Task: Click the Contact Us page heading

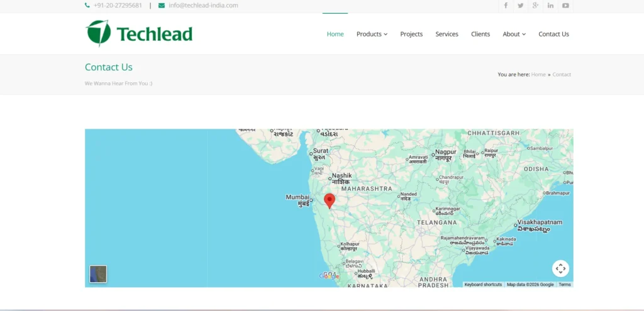Action: 108,67
